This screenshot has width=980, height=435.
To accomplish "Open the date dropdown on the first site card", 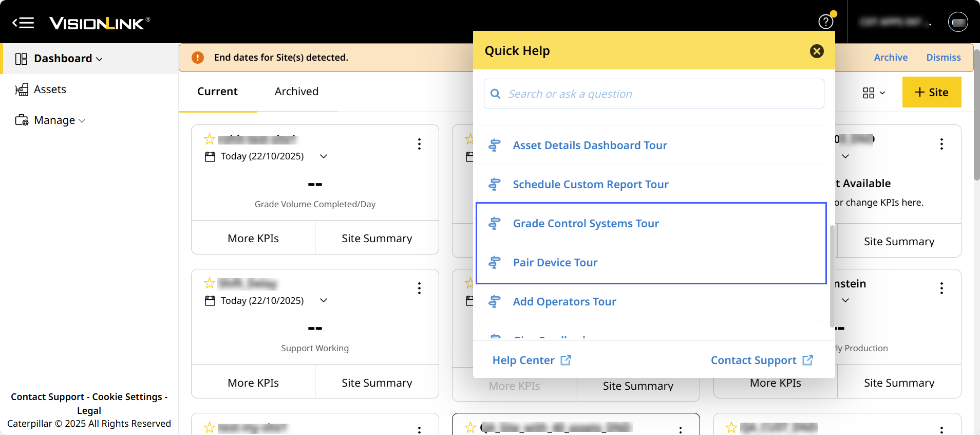I will coord(324,156).
